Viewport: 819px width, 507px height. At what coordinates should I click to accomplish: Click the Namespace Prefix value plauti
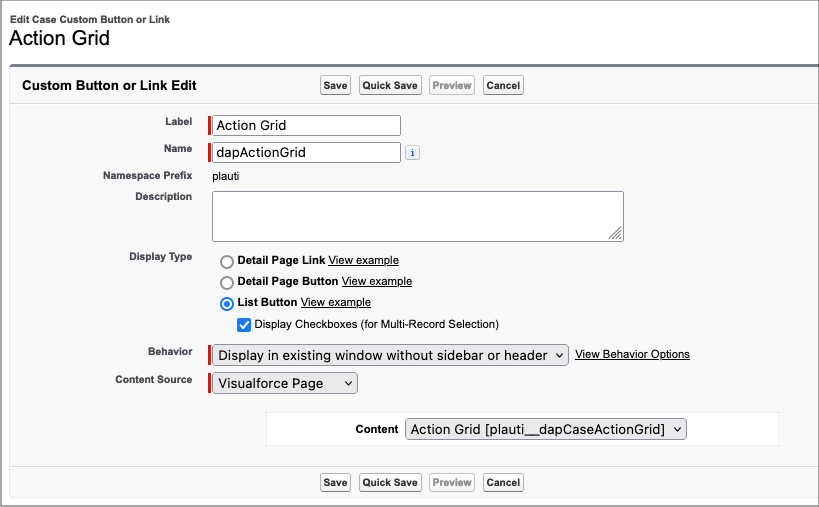tap(226, 176)
